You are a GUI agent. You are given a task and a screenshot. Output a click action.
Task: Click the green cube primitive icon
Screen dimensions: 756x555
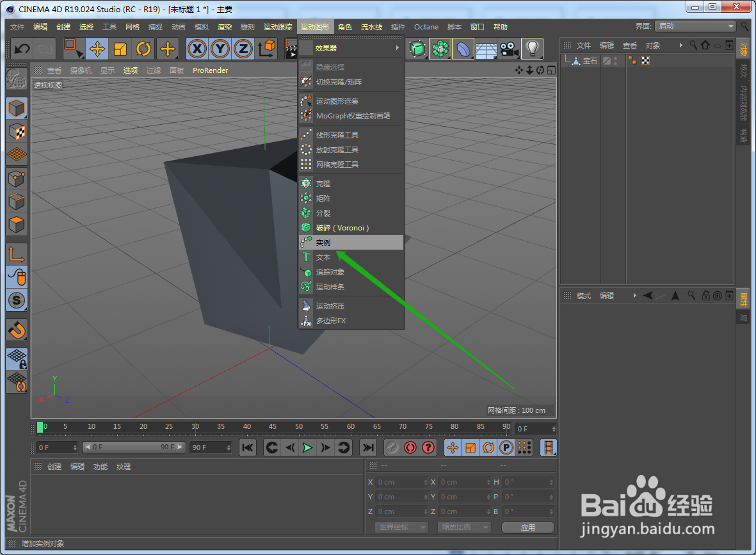[417, 49]
